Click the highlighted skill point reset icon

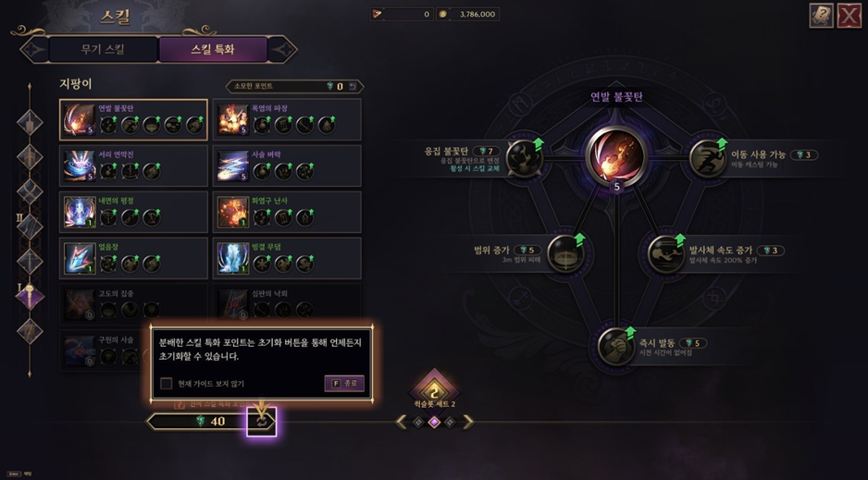[x=261, y=422]
